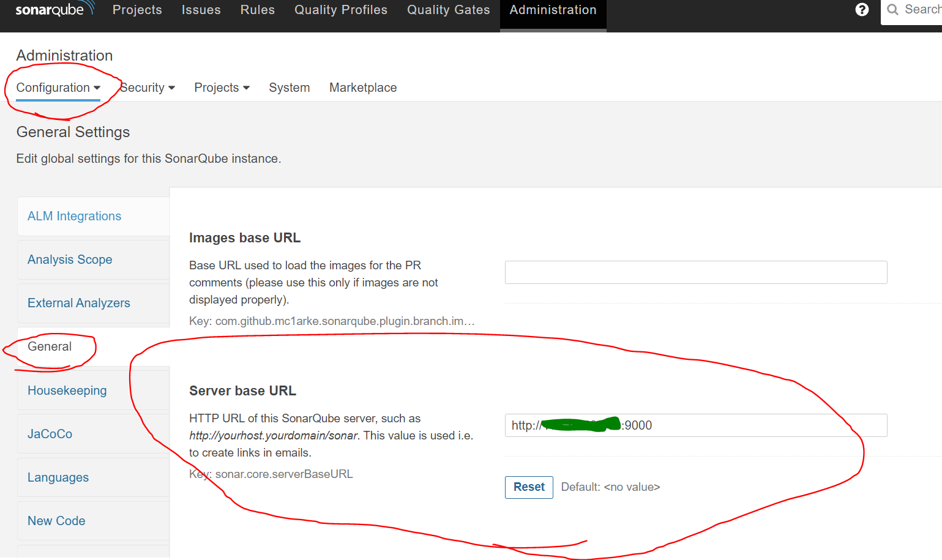Click the SonarQube logo

coord(55,9)
